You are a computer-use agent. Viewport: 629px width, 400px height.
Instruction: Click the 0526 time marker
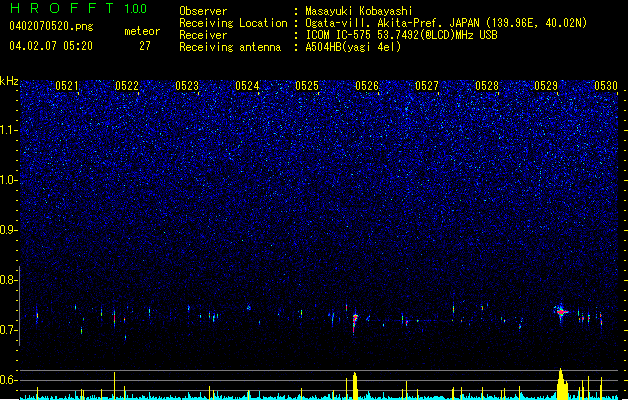coord(367,86)
